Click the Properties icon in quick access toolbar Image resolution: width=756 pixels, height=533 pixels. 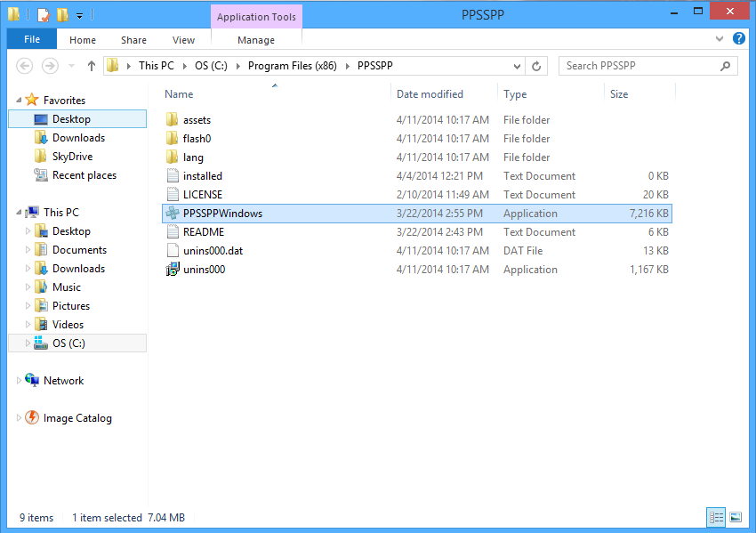coord(43,15)
